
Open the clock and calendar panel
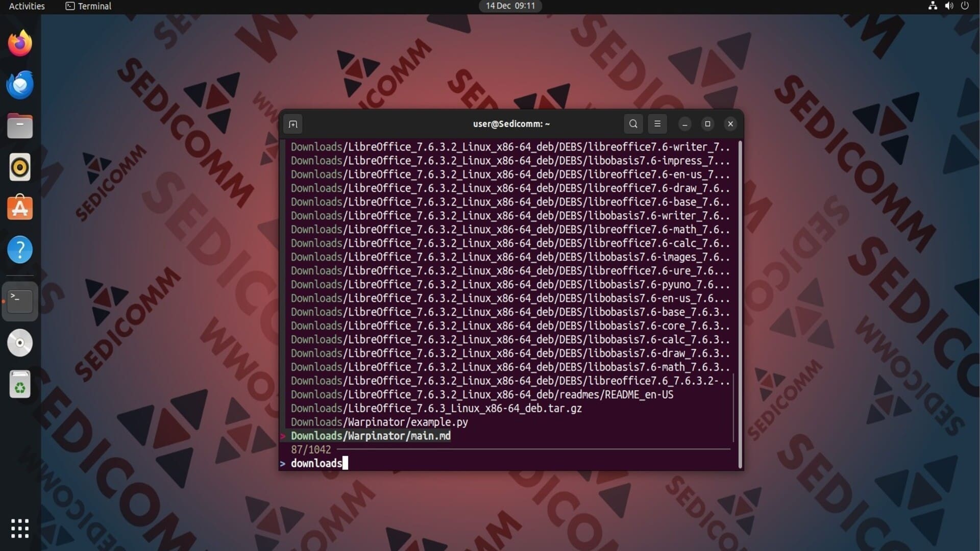pos(510,6)
